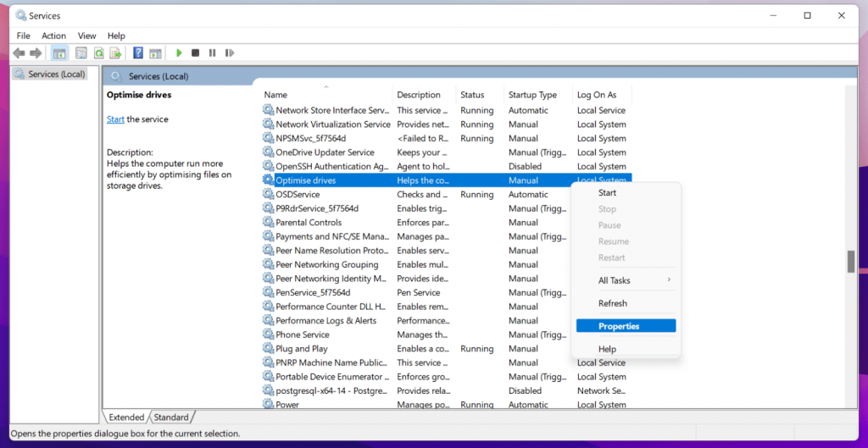Click gear icon beside Plug and Play

268,348
